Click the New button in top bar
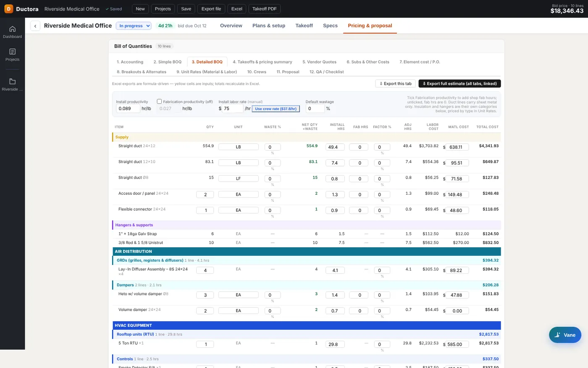 (140, 9)
